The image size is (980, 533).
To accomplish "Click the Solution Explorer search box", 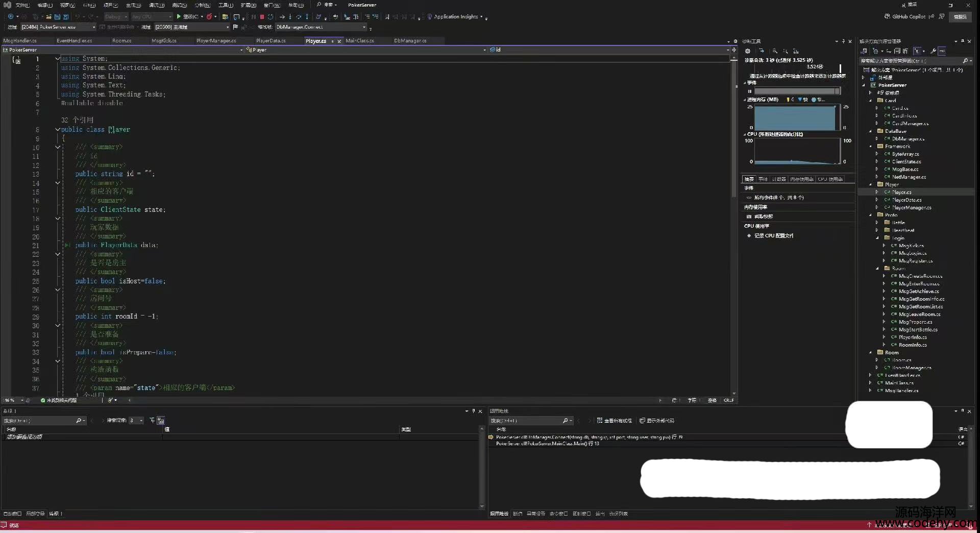I will [915, 61].
